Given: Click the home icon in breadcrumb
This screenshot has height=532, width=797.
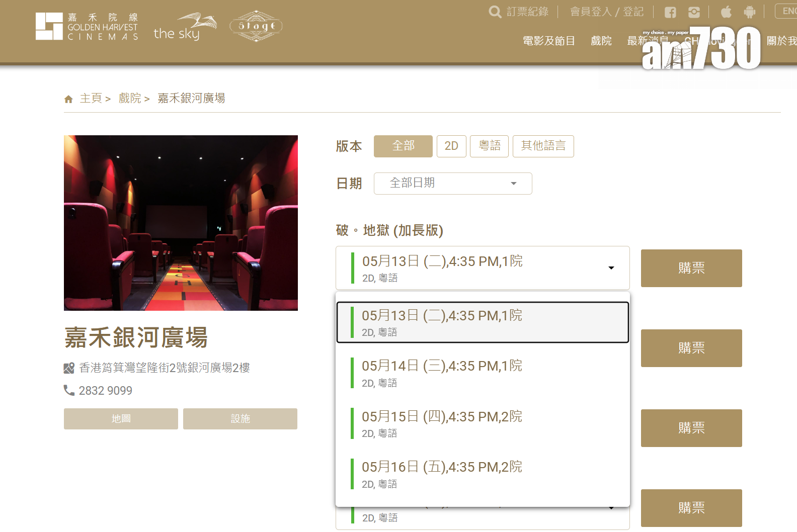Looking at the screenshot, I should click(68, 99).
